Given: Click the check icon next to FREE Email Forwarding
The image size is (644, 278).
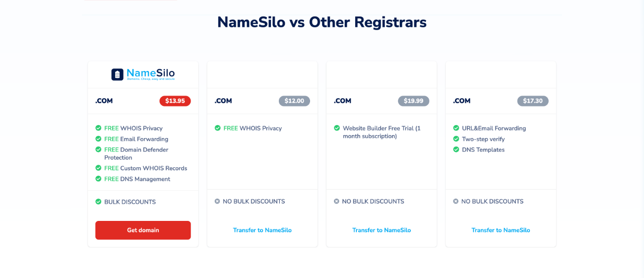Looking at the screenshot, I should pos(98,139).
